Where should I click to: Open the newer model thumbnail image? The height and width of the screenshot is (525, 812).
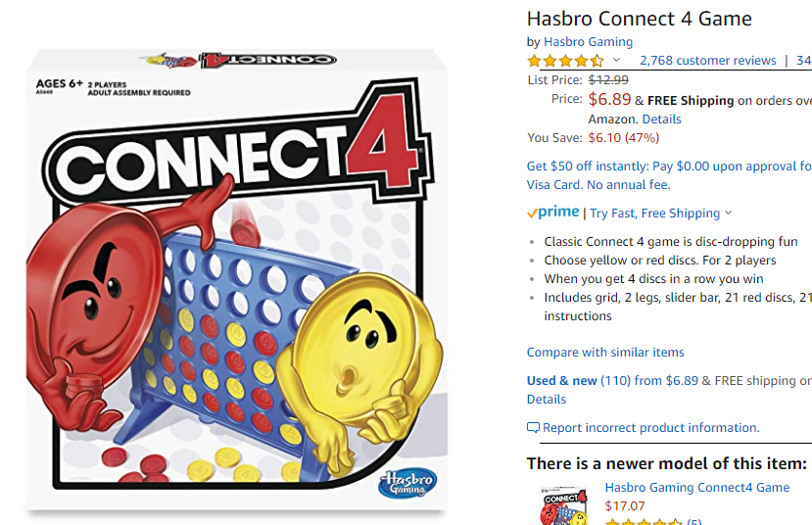(563, 506)
